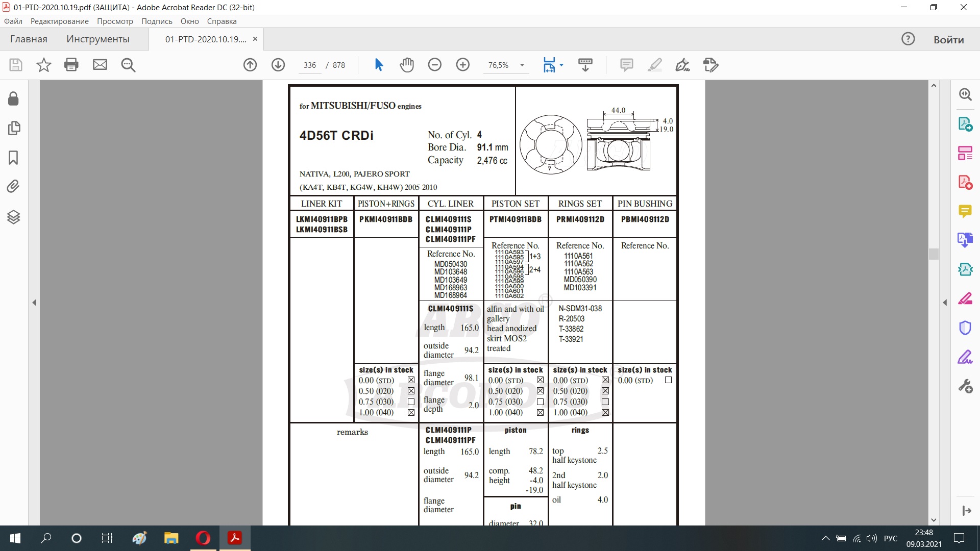Collapse the right tools pane arrow
Viewport: 980px width, 551px height.
click(x=945, y=303)
